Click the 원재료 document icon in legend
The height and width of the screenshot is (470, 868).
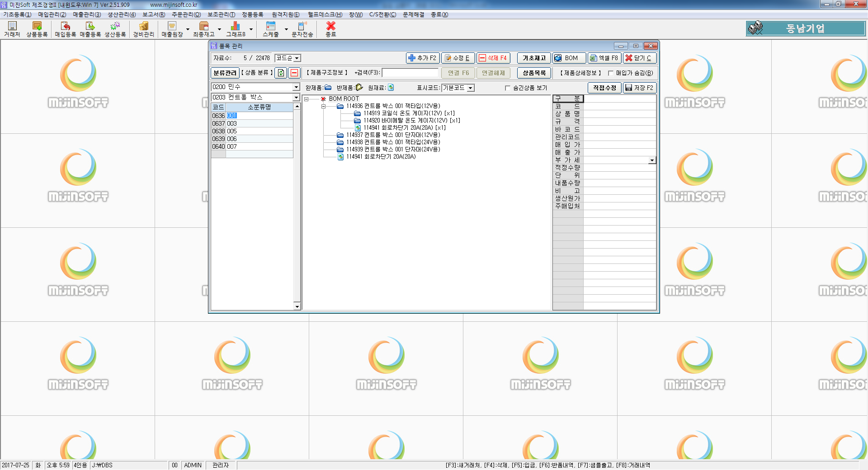pos(391,88)
